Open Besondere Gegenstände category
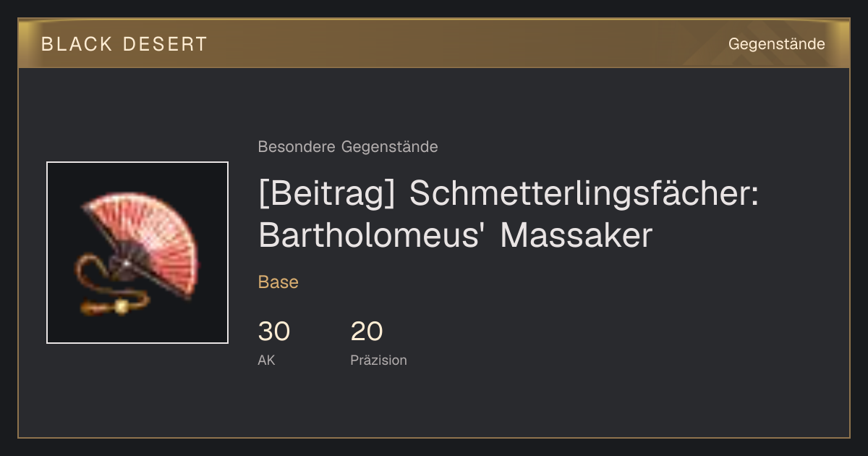The width and height of the screenshot is (868, 456). tap(348, 147)
